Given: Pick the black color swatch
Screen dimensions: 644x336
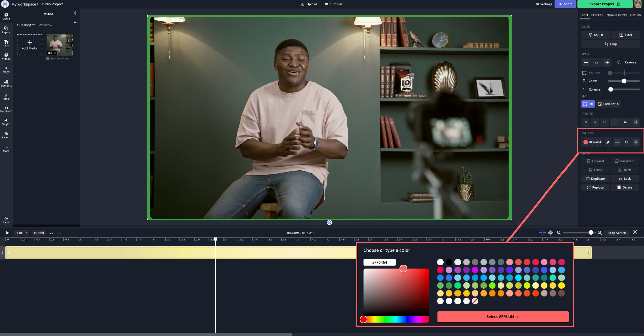Looking at the screenshot, I should click(449, 262).
